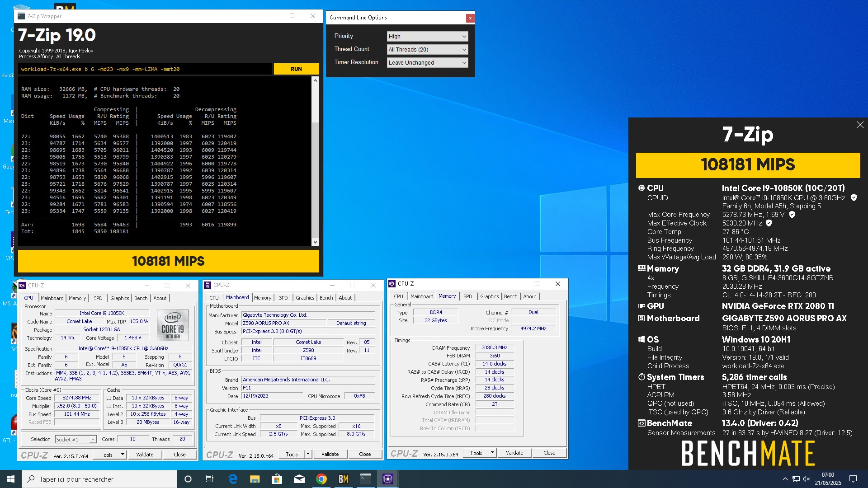The height and width of the screenshot is (488, 868).
Task: Show hidden system tray icons chevron
Action: [785, 479]
